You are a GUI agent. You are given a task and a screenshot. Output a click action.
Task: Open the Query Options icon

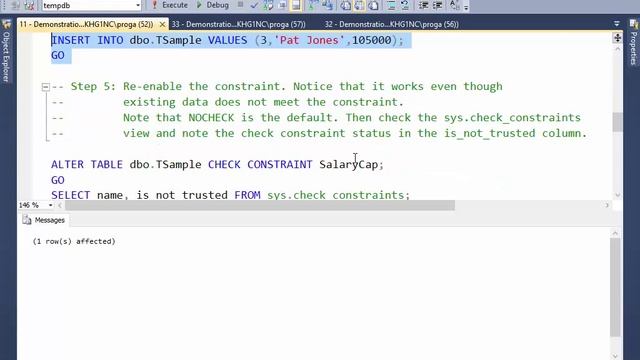click(x=282, y=5)
